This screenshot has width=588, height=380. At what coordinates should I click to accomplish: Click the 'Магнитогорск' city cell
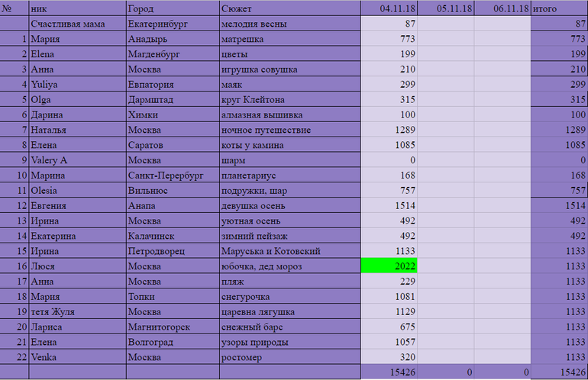click(x=173, y=327)
